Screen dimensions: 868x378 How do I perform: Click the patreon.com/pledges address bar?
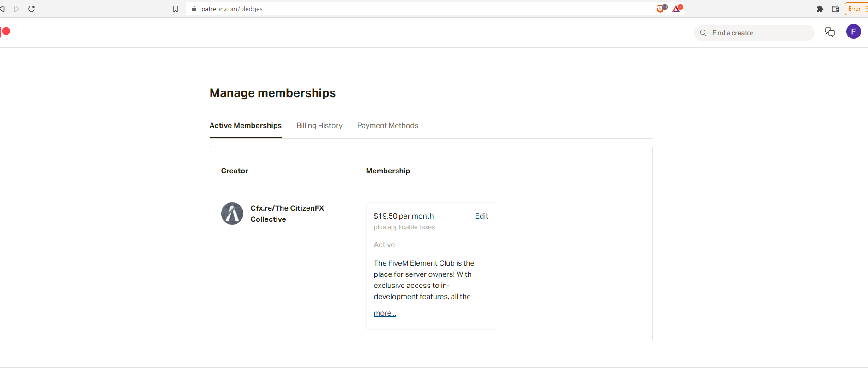tap(418, 9)
